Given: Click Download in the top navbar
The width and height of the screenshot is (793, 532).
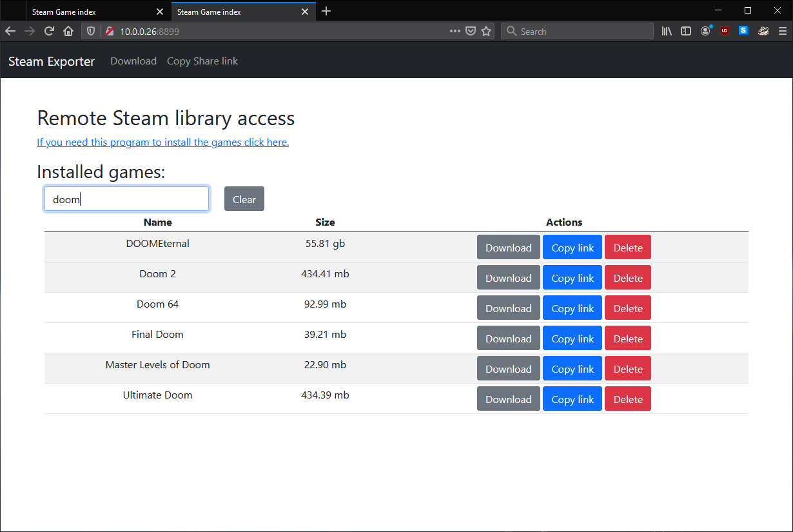Looking at the screenshot, I should pyautogui.click(x=133, y=61).
